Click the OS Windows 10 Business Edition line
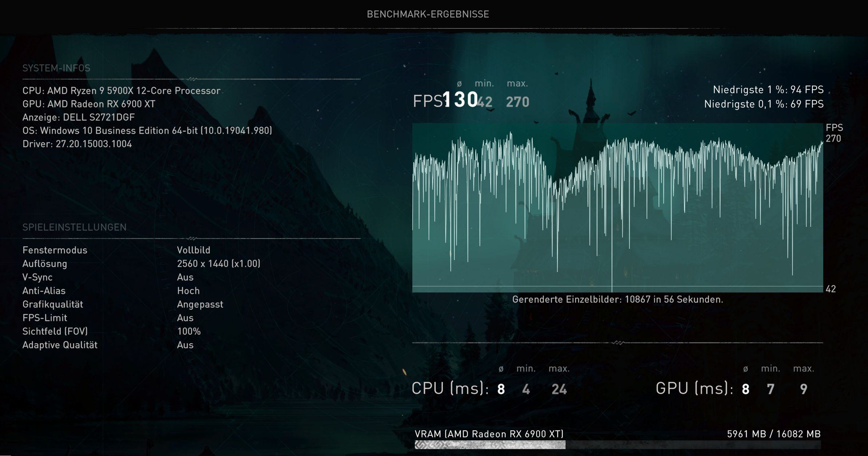This screenshot has height=456, width=868. (x=147, y=130)
